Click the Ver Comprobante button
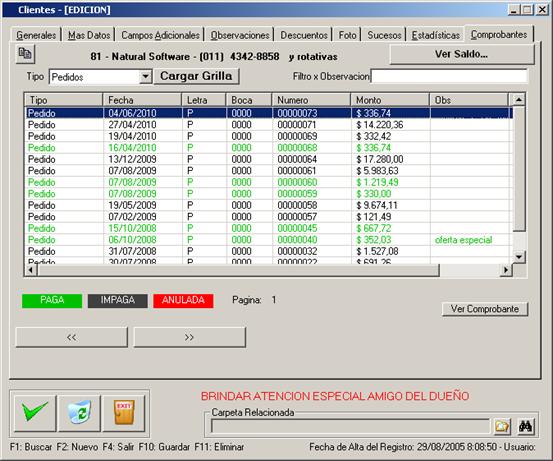 485,309
